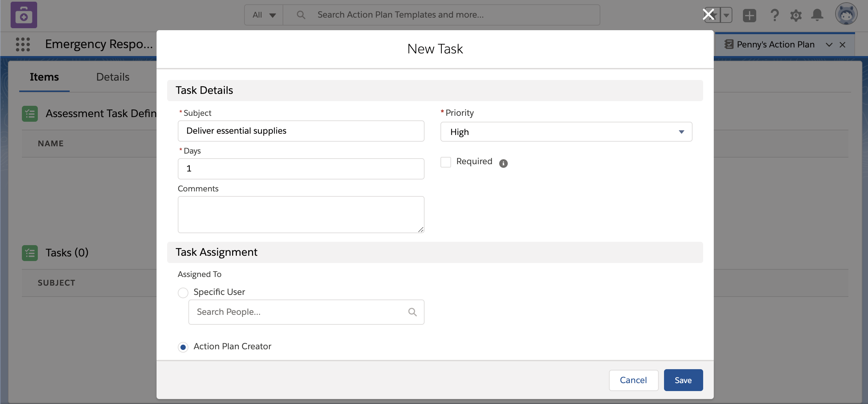868x404 pixels.
Task: Open the Setup gear icon
Action: tap(796, 15)
